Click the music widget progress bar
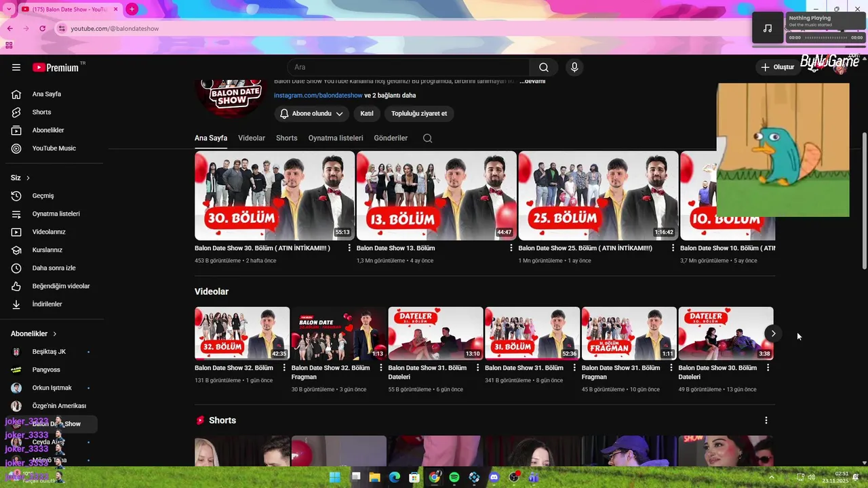This screenshot has height=488, width=868. pyautogui.click(x=825, y=38)
